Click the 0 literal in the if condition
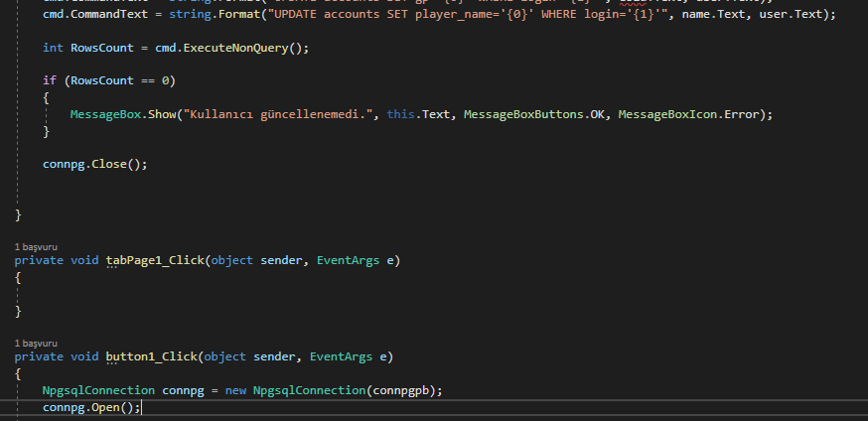Screen dimensions: 868x421 click(x=166, y=80)
